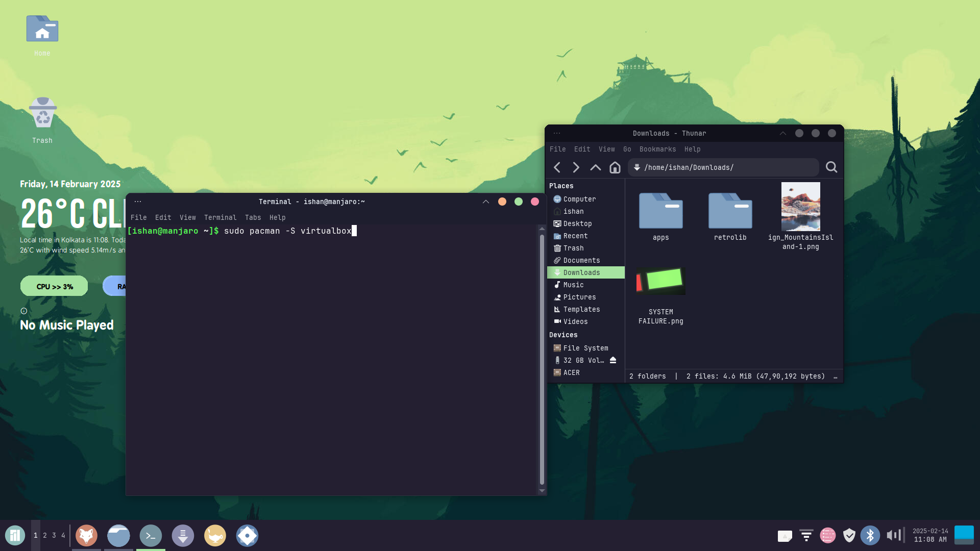
Task: Go back in Thunar navigation
Action: pos(557,167)
